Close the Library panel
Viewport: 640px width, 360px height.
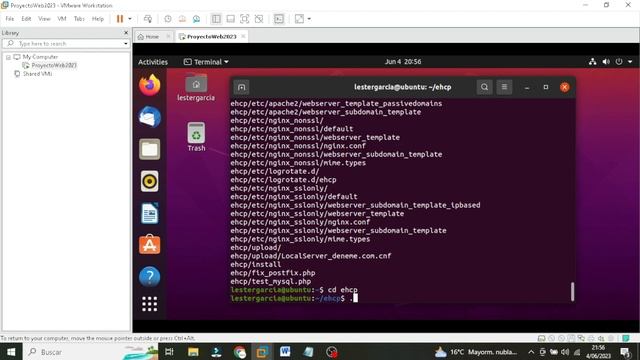[126, 33]
